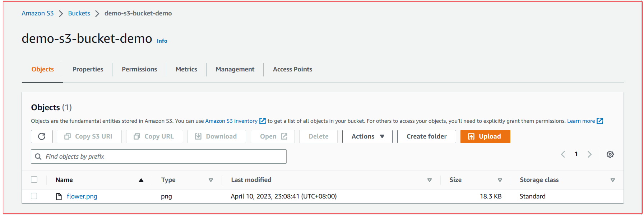Viewport: 644px width, 215px height.
Task: Click the Upload button
Action: point(485,136)
